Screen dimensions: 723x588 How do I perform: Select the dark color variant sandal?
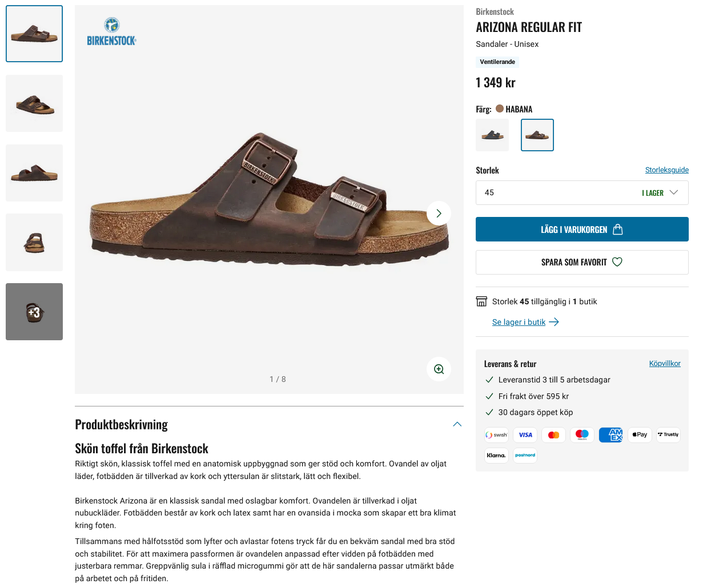[492, 135]
